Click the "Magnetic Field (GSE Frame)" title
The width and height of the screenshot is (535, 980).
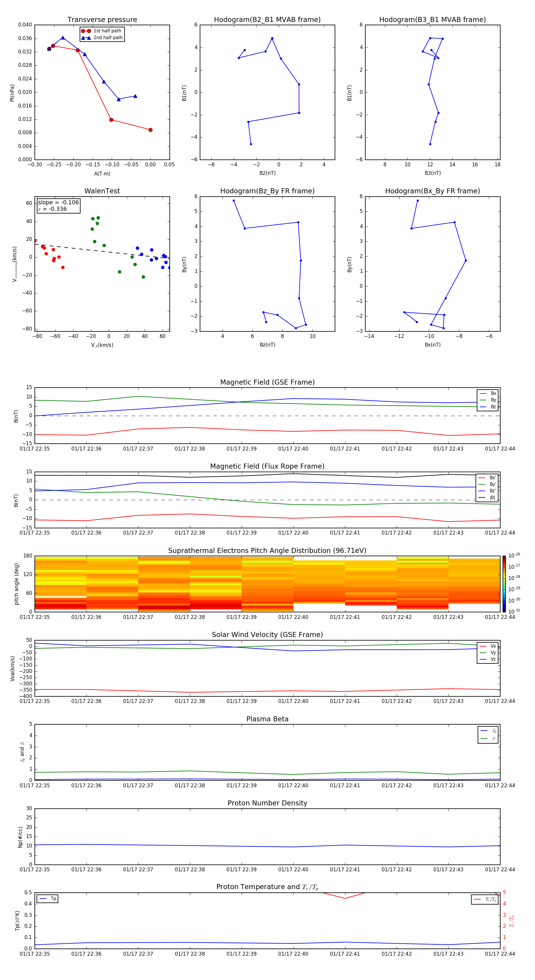(267, 382)
